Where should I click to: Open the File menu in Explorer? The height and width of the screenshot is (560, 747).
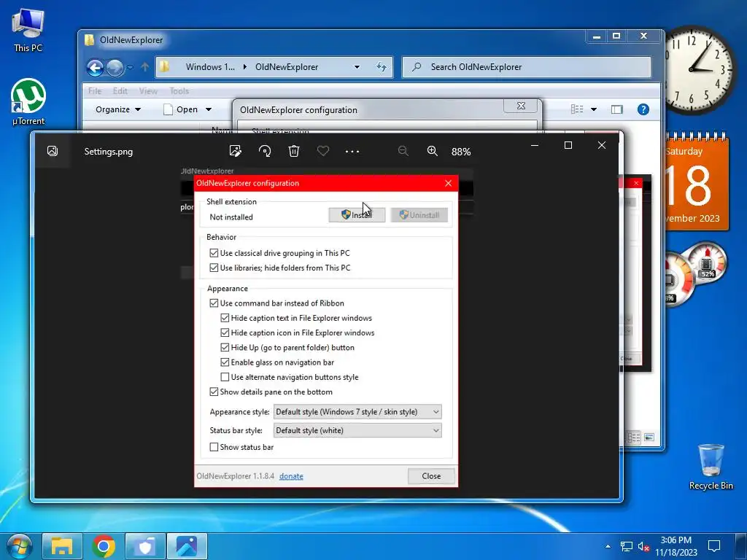tap(95, 91)
